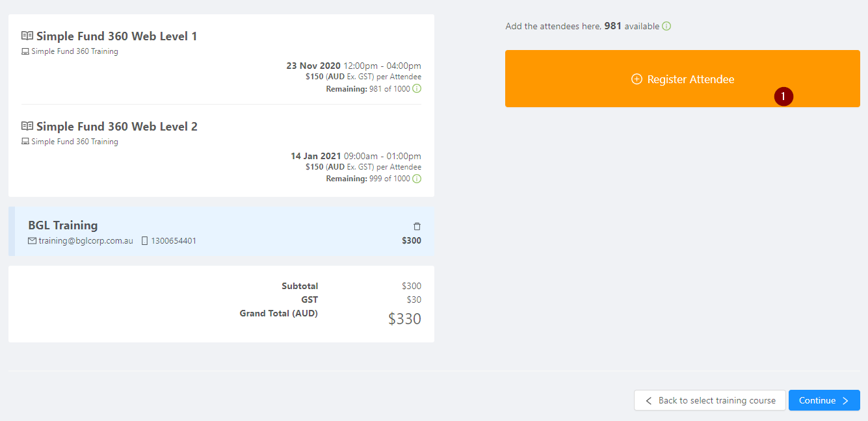Open the training@bglcorp.com.au email link

coord(86,240)
